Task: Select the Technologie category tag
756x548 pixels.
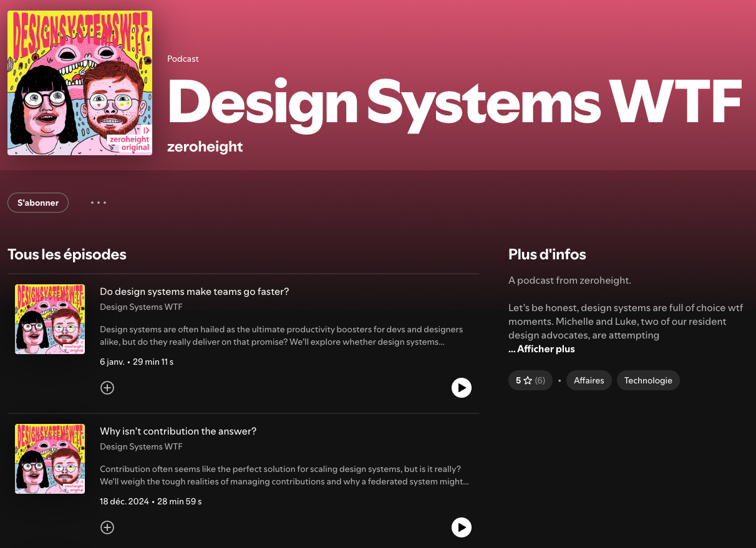Action: coord(648,380)
